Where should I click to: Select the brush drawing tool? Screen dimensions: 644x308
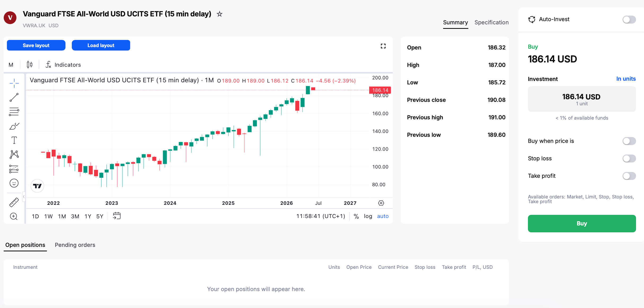click(x=14, y=126)
